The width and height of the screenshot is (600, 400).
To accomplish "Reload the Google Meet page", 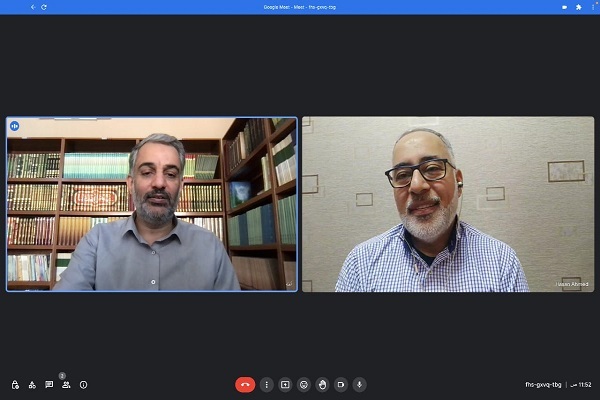I will [x=44, y=7].
